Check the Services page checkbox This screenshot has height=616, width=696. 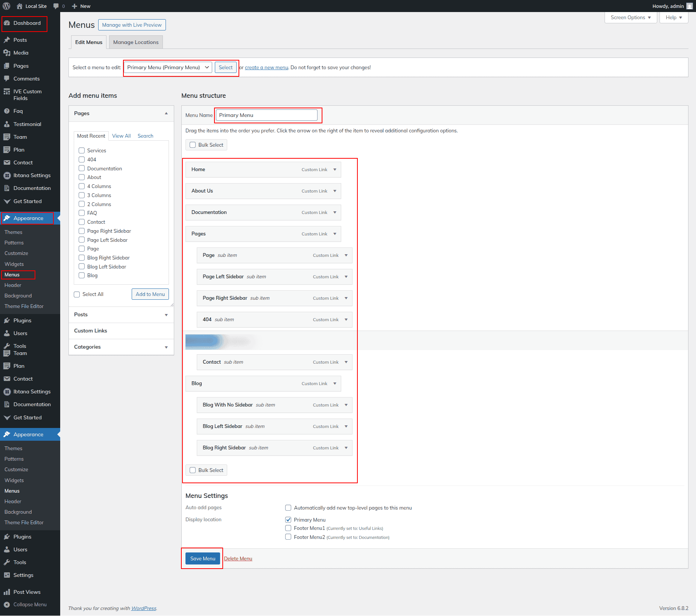(82, 150)
